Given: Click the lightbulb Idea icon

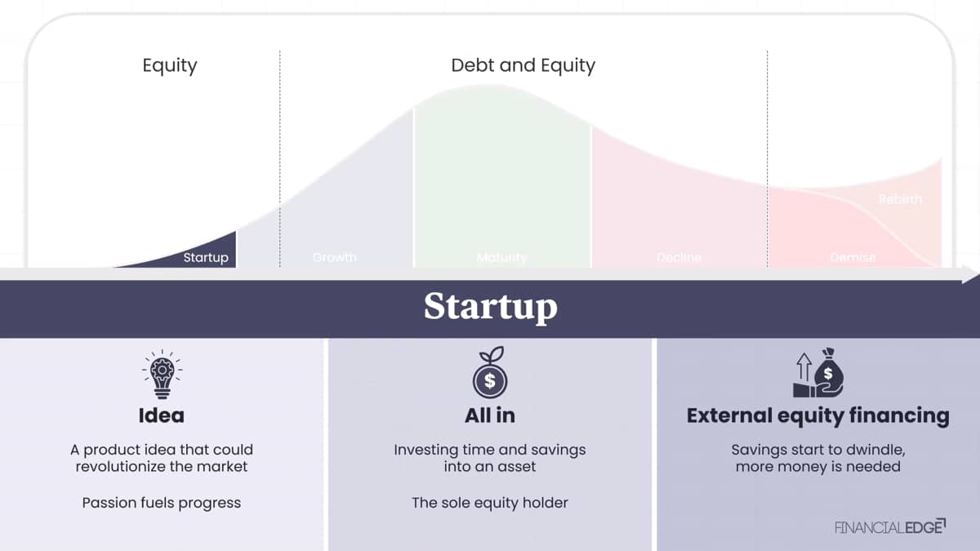Looking at the screenshot, I should pos(162,375).
